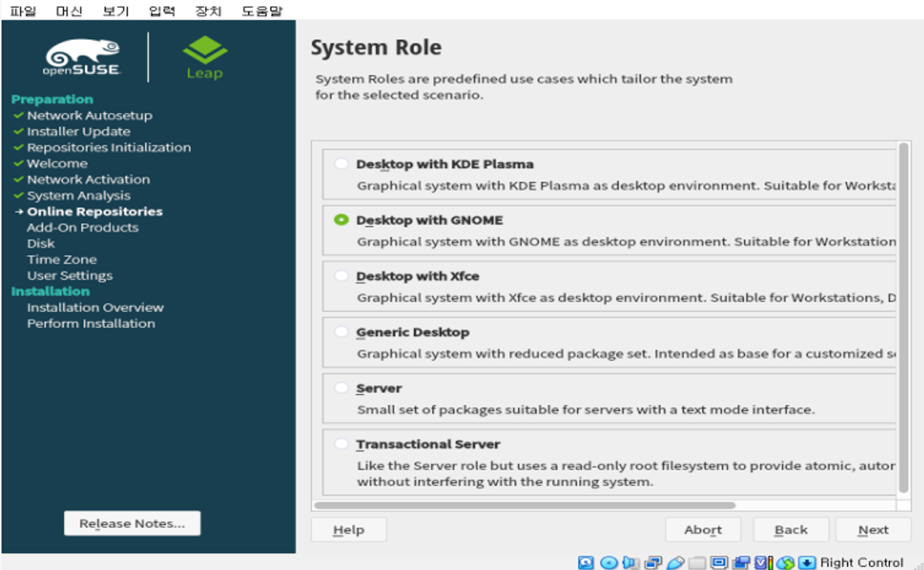Open the 머신 menu

(x=69, y=11)
